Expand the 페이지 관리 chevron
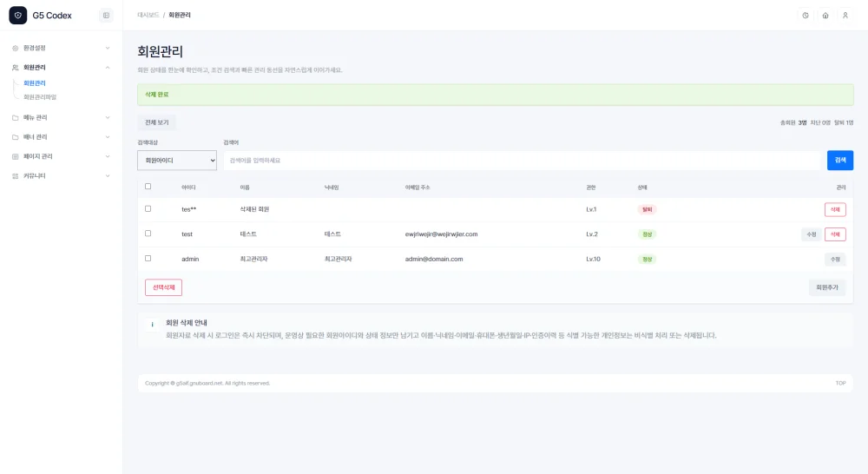Viewport: 868px width, 474px height. [x=108, y=157]
